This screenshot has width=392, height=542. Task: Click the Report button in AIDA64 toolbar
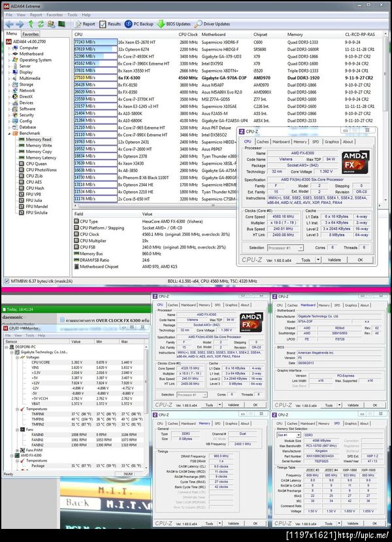[85, 24]
